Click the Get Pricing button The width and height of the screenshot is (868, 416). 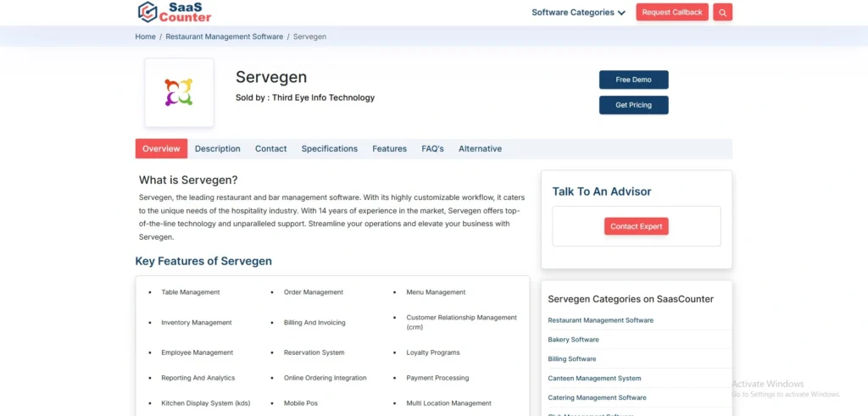633,105
